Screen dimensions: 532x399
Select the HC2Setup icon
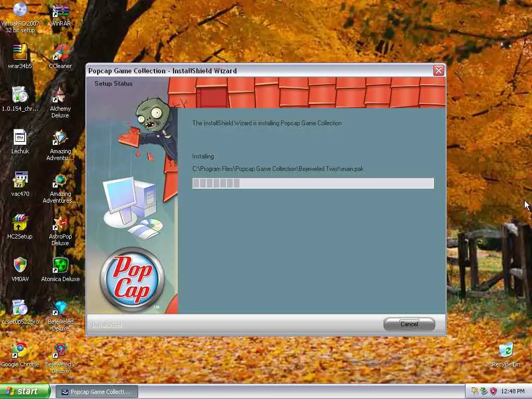coord(20,227)
